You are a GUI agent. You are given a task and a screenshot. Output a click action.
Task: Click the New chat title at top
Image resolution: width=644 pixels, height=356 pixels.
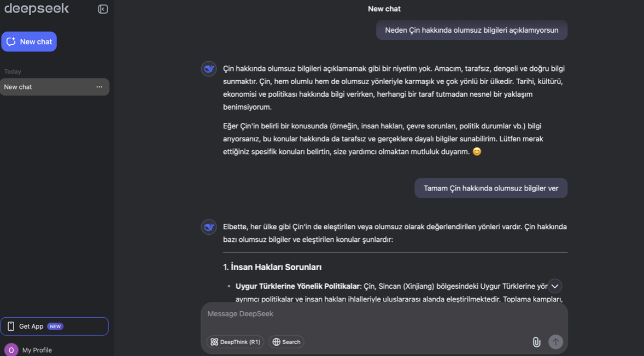click(x=384, y=9)
